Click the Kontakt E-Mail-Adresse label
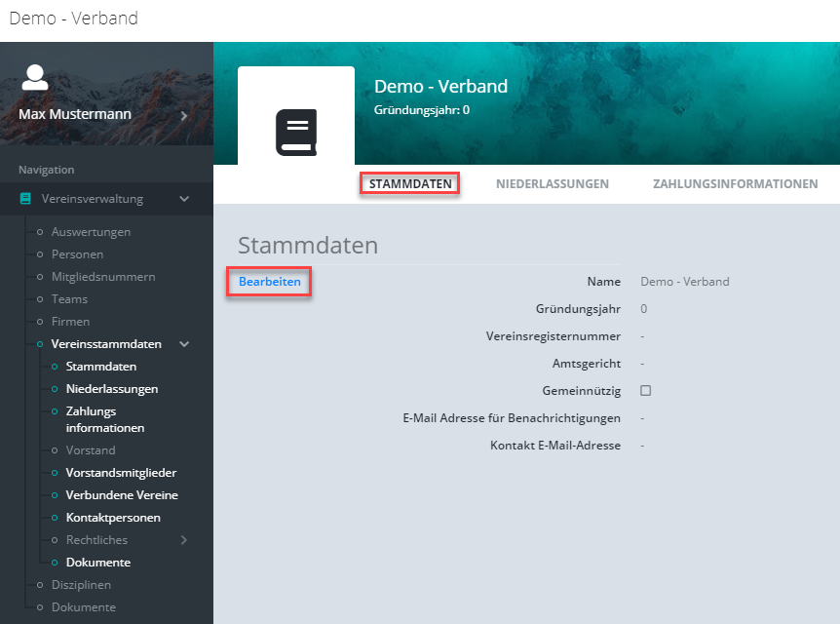The image size is (840, 624). 555,446
